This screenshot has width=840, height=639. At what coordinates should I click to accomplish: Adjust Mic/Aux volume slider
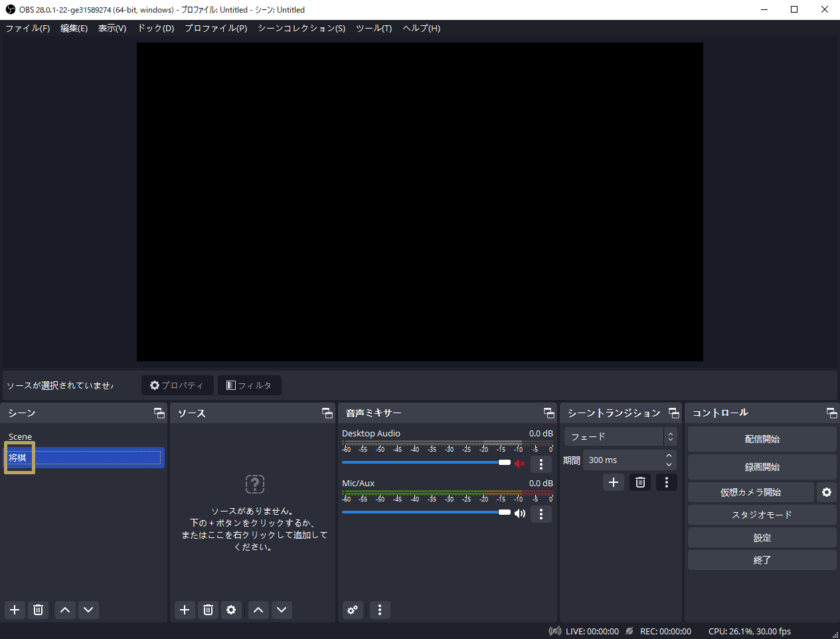click(x=426, y=512)
